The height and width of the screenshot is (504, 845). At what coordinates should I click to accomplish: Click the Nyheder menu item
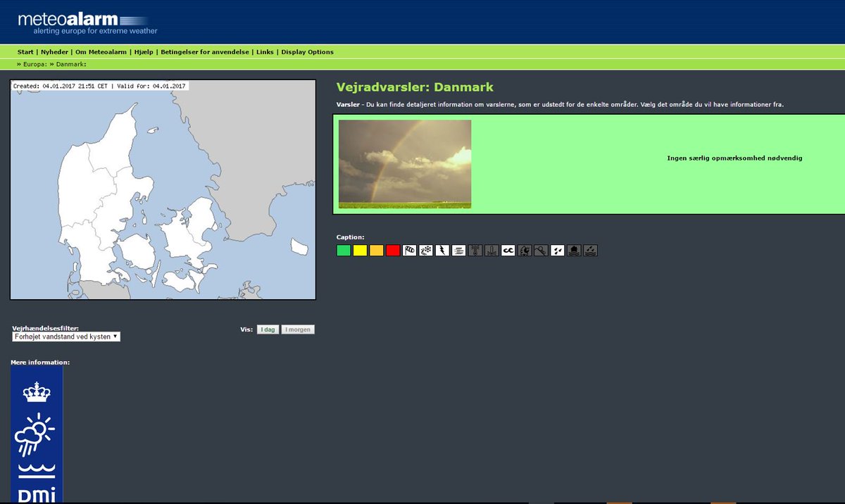pos(54,51)
